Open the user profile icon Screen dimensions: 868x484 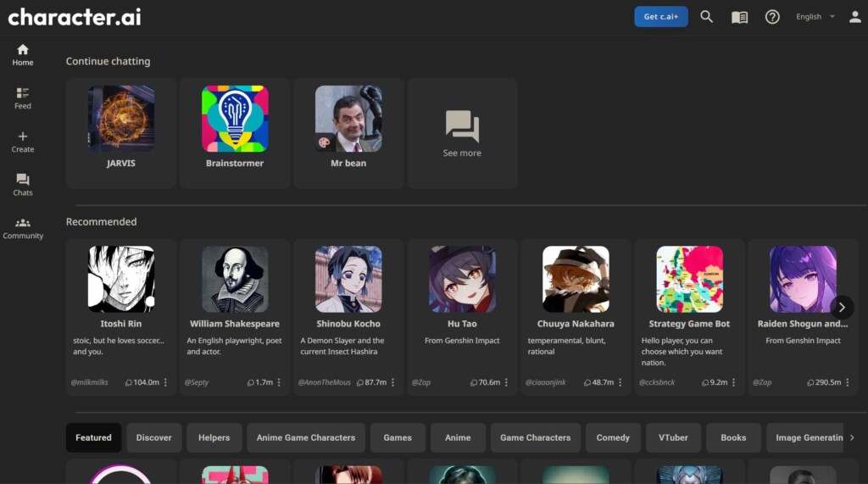point(854,17)
